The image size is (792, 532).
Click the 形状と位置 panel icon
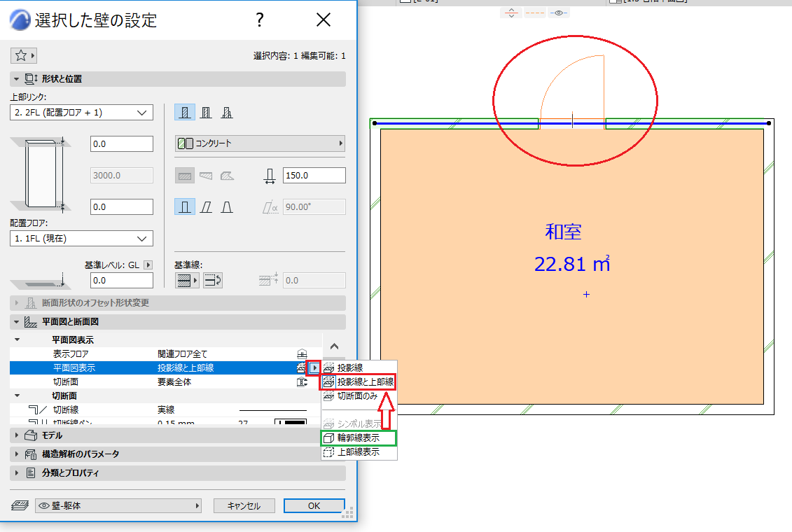coord(32,78)
